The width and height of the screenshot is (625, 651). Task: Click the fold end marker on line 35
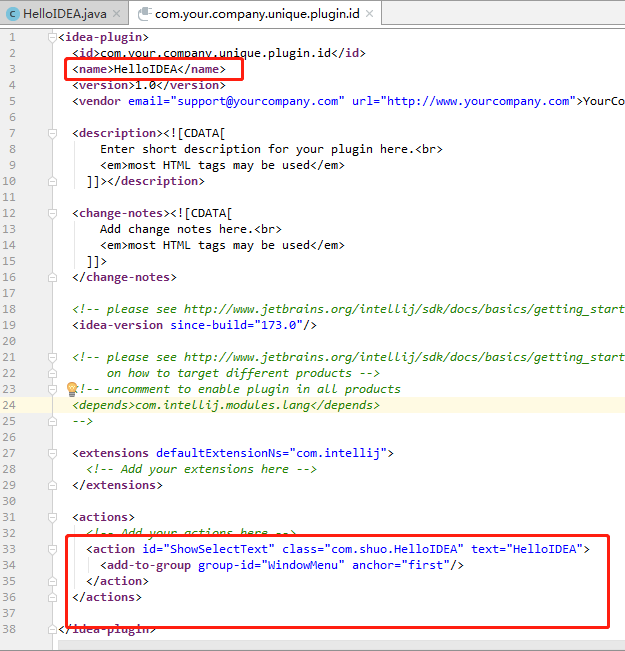pyautogui.click(x=52, y=581)
